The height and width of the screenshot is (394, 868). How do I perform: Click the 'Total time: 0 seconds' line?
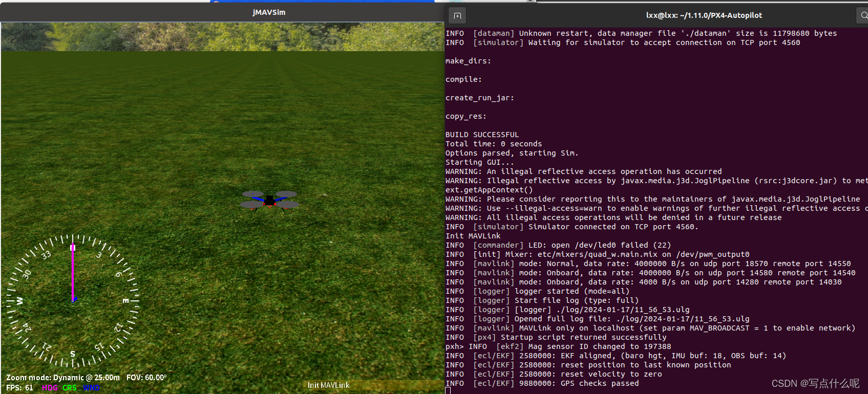(x=494, y=144)
